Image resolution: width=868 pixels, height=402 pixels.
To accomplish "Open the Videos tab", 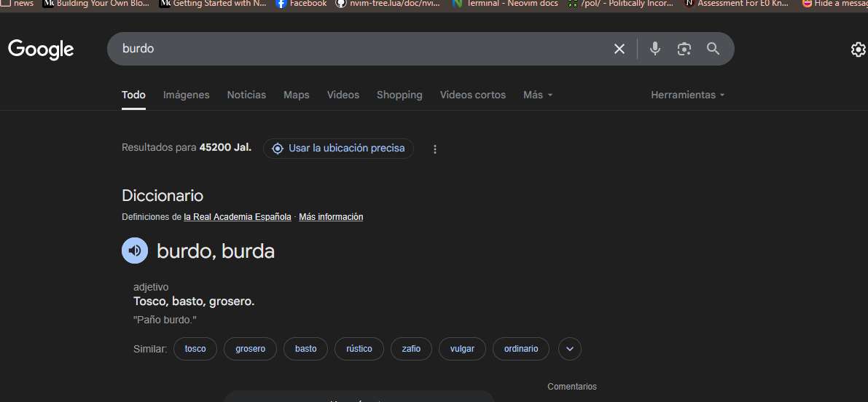I will 343,95.
